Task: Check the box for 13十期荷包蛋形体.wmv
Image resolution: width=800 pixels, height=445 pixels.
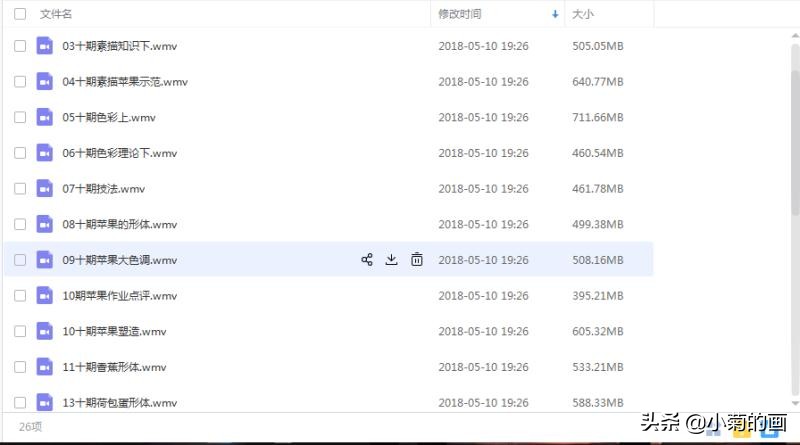Action: click(x=20, y=403)
